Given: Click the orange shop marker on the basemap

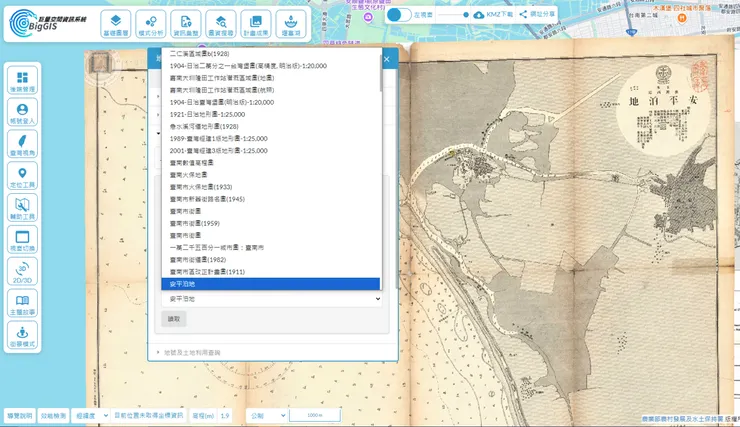Looking at the screenshot, I should (x=681, y=18).
